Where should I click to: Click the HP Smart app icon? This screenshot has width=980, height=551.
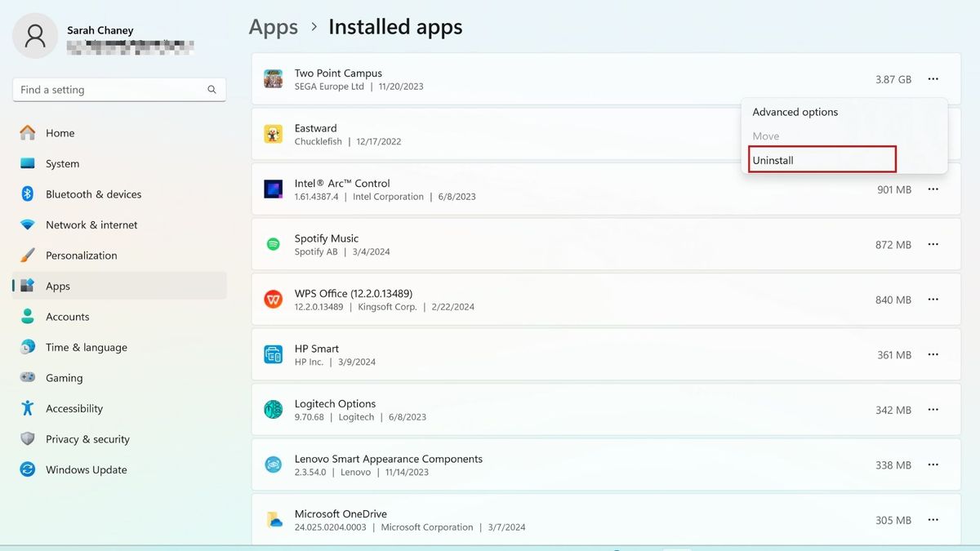coord(273,354)
